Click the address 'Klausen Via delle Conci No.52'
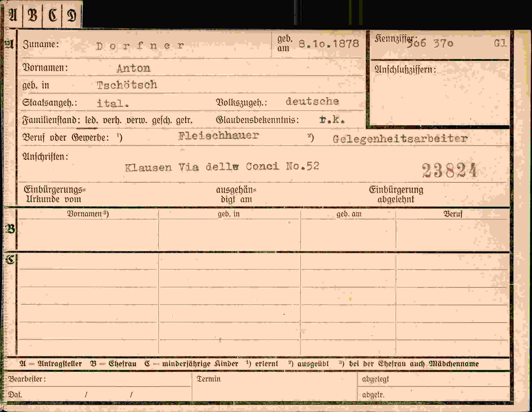Screen dimensions: 532x412 point(222,167)
